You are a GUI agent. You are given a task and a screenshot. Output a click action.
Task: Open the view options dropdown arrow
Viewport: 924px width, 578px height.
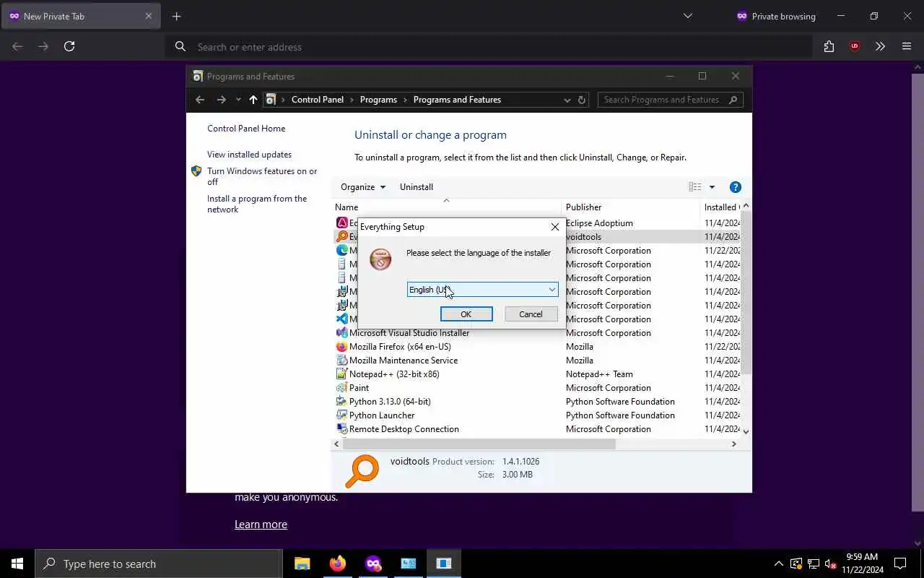712,187
